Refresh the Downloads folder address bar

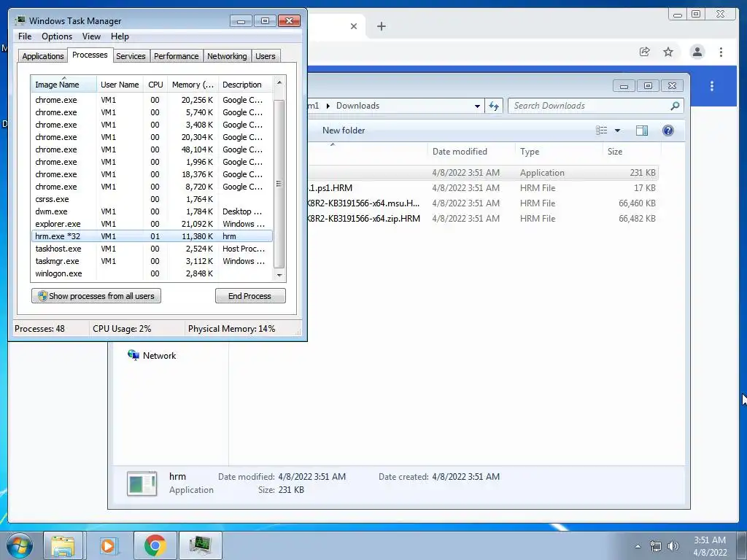pyautogui.click(x=494, y=106)
